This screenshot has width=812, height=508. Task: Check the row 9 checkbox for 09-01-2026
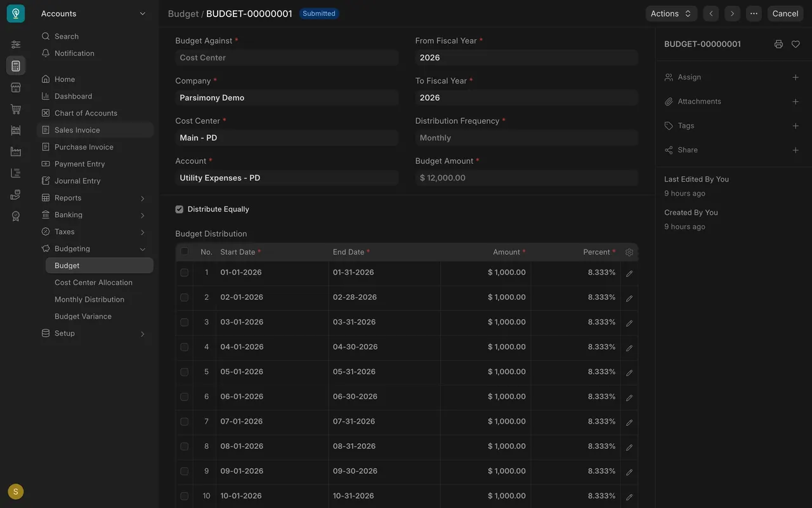click(x=185, y=471)
